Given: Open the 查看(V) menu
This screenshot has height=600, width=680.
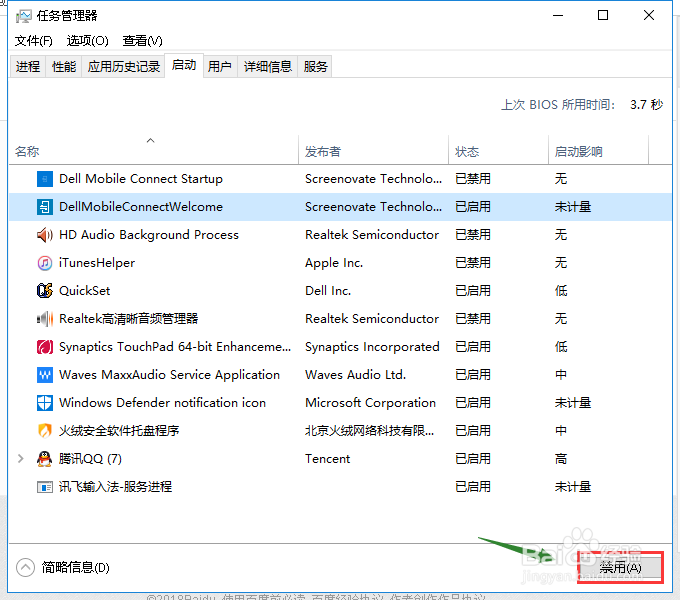Looking at the screenshot, I should pyautogui.click(x=142, y=41).
